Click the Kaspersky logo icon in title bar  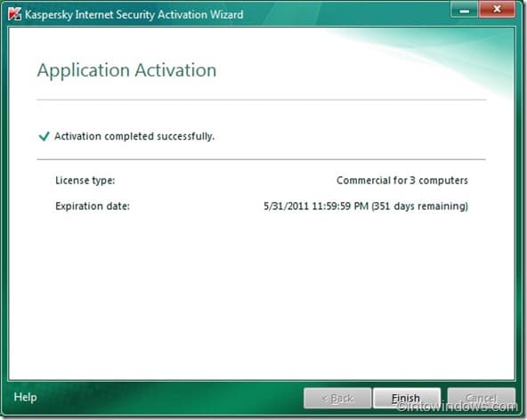(14, 14)
